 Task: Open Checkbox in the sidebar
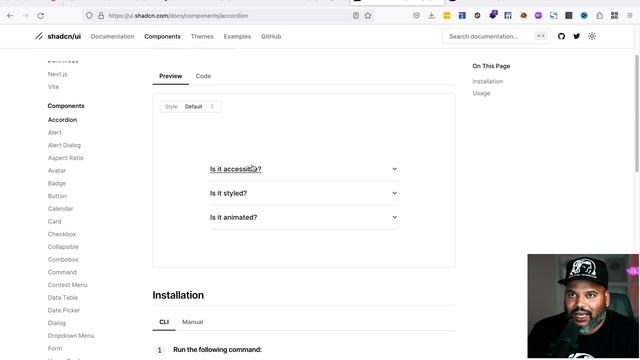pyautogui.click(x=62, y=234)
